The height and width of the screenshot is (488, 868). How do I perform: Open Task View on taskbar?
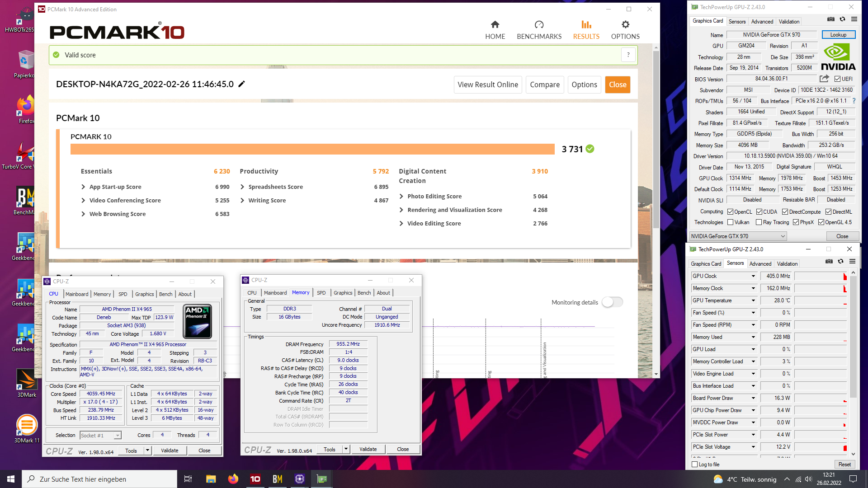pyautogui.click(x=188, y=479)
